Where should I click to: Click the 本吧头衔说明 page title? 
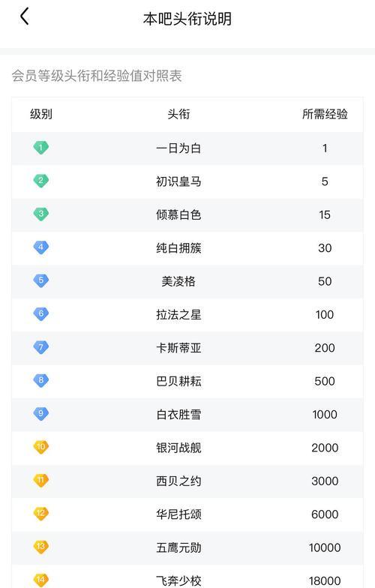pos(187,19)
